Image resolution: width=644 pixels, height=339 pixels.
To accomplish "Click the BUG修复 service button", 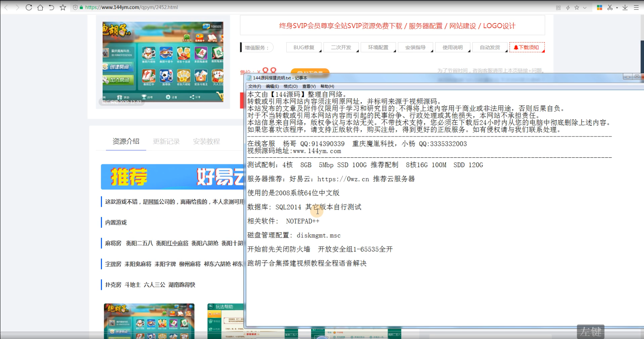I will coord(304,47).
